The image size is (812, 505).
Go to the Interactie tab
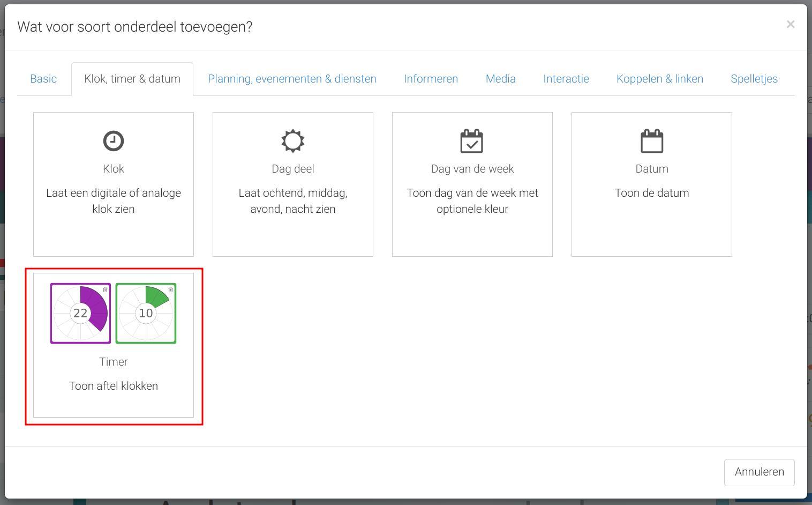(x=566, y=79)
